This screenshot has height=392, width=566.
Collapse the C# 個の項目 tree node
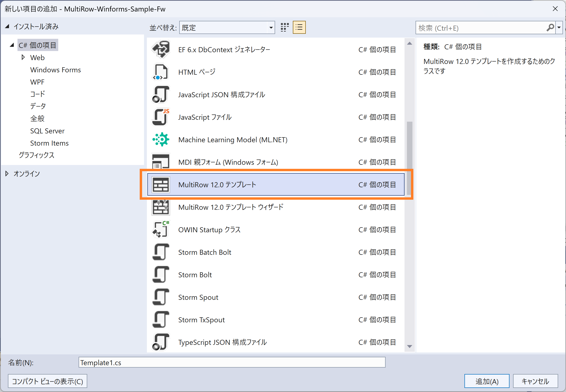pos(12,45)
